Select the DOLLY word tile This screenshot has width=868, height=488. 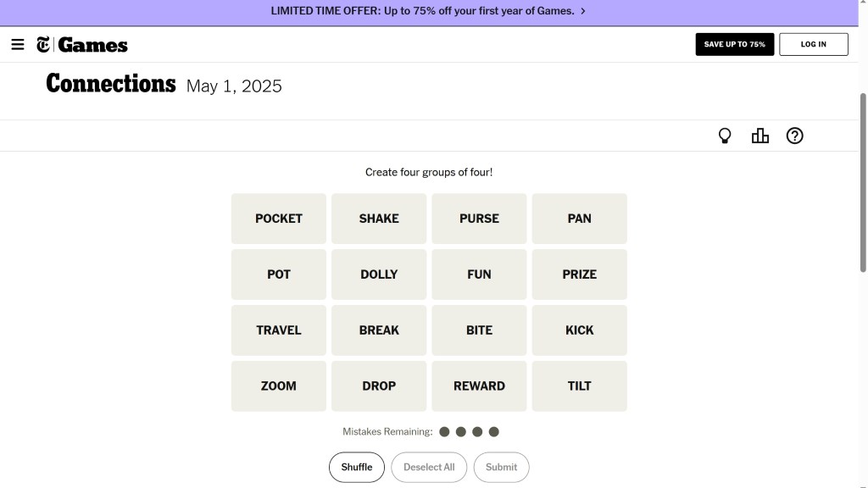coord(379,274)
